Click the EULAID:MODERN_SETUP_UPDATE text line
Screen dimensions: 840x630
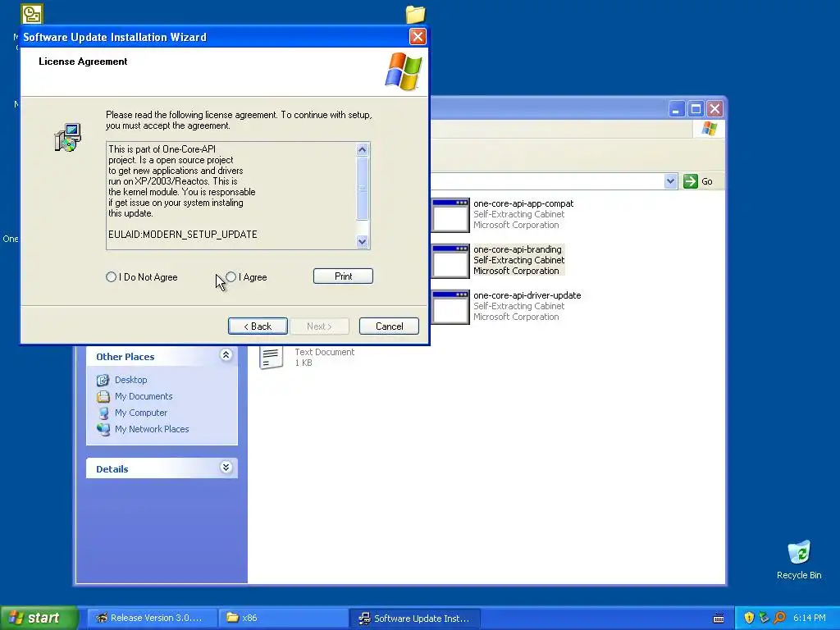pyautogui.click(x=183, y=235)
